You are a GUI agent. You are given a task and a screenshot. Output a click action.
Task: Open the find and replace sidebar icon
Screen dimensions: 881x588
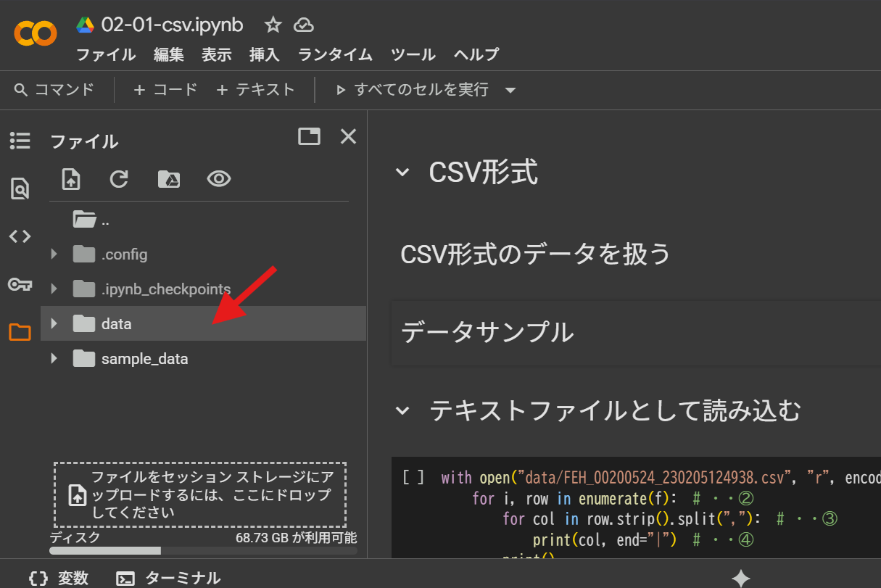pos(20,189)
